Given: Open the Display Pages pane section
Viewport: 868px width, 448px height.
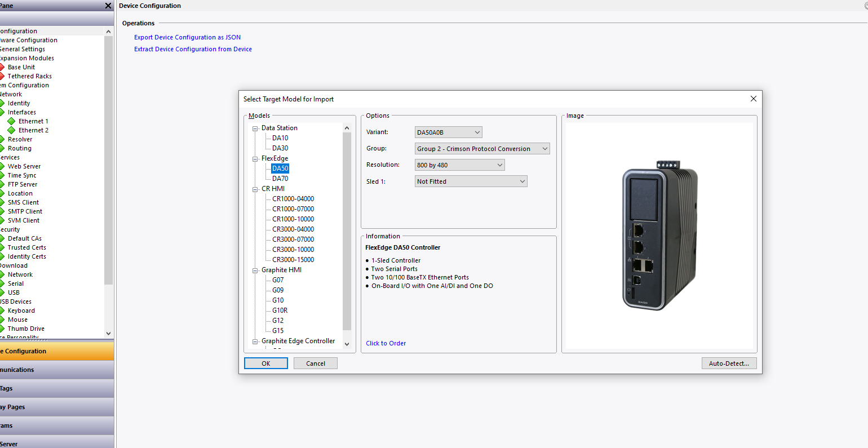Looking at the screenshot, I should coord(56,407).
